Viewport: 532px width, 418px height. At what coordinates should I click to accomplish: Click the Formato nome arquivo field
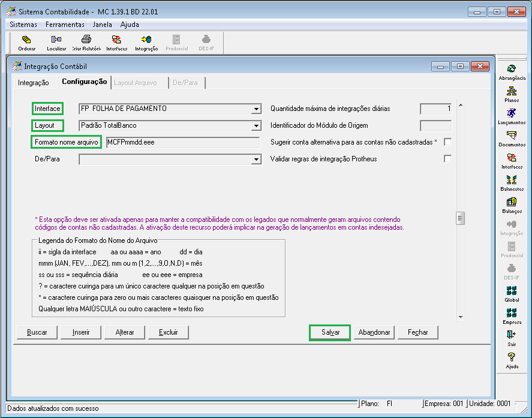click(x=183, y=143)
